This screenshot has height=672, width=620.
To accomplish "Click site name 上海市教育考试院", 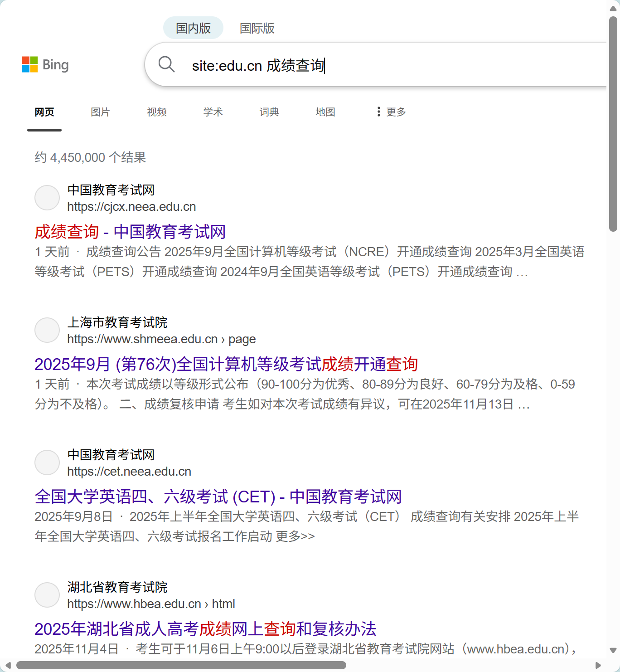I will coord(117,322).
